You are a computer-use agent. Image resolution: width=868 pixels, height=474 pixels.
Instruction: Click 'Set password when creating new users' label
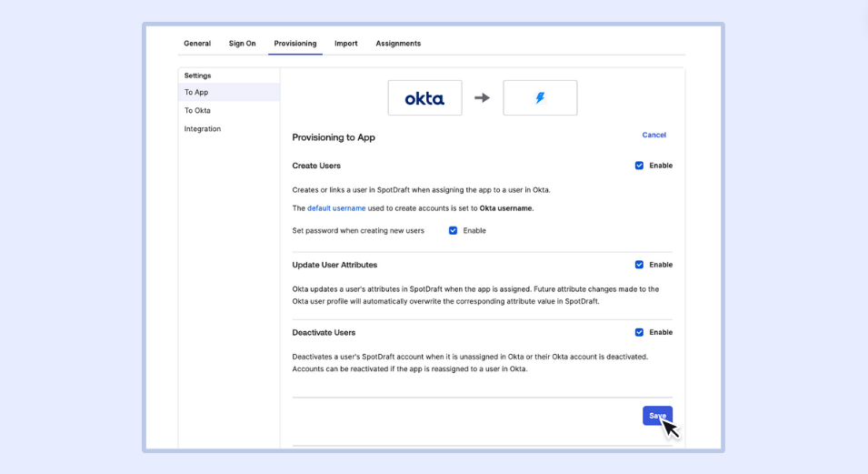tap(358, 230)
